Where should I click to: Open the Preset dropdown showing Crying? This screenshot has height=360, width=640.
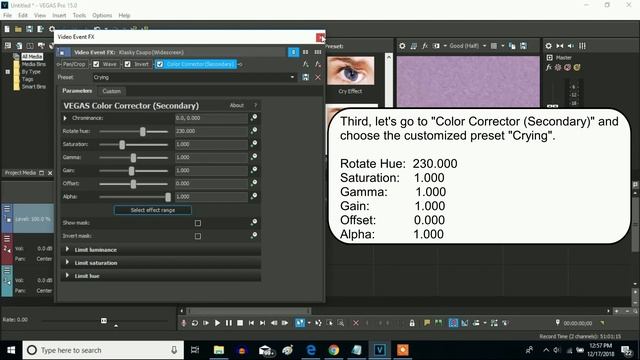[x=292, y=77]
